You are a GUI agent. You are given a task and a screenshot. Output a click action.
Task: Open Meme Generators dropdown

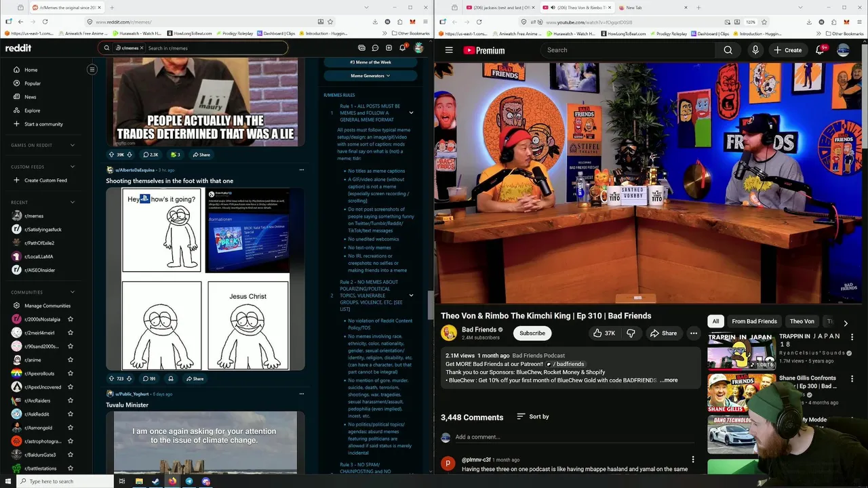coord(370,76)
